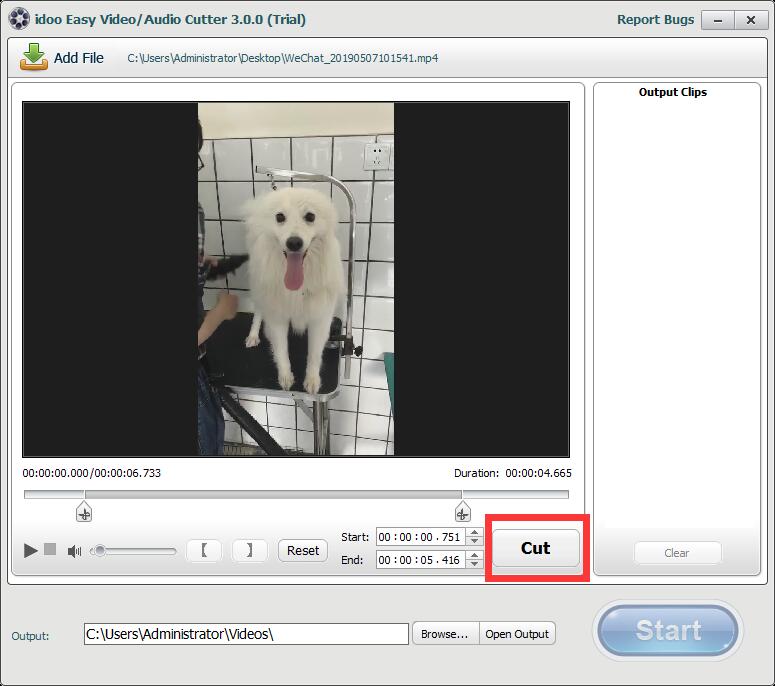Decrease the End time with down arrow
Image resolution: width=775 pixels, height=686 pixels.
pos(474,564)
